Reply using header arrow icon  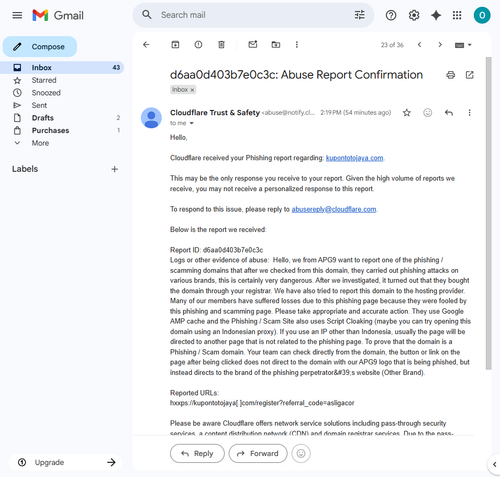449,113
